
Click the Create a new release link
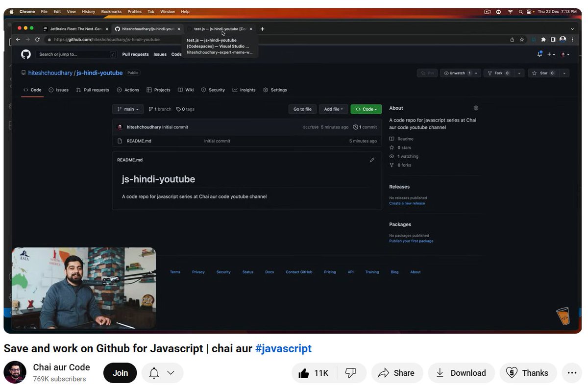coord(407,203)
